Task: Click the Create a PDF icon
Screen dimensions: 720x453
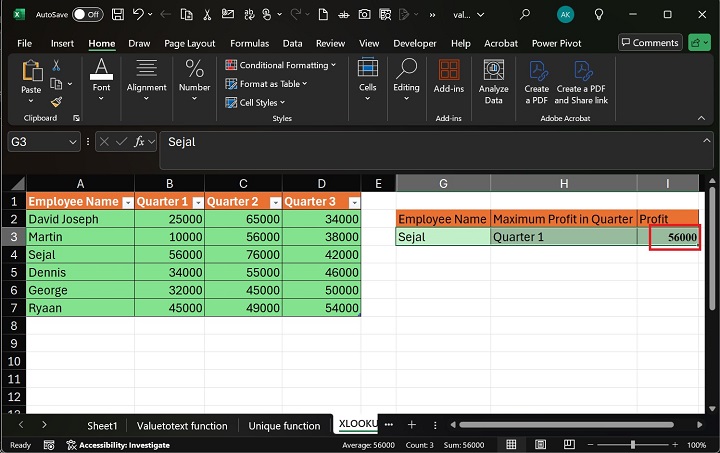Action: pyautogui.click(x=537, y=82)
